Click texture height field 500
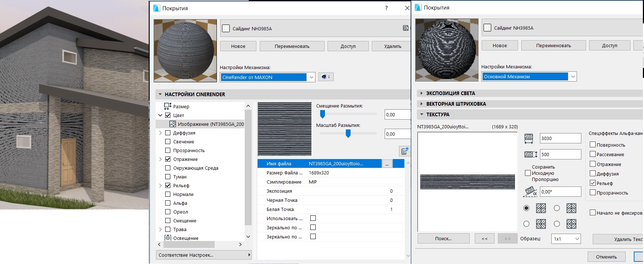The image size is (644, 264). click(560, 154)
